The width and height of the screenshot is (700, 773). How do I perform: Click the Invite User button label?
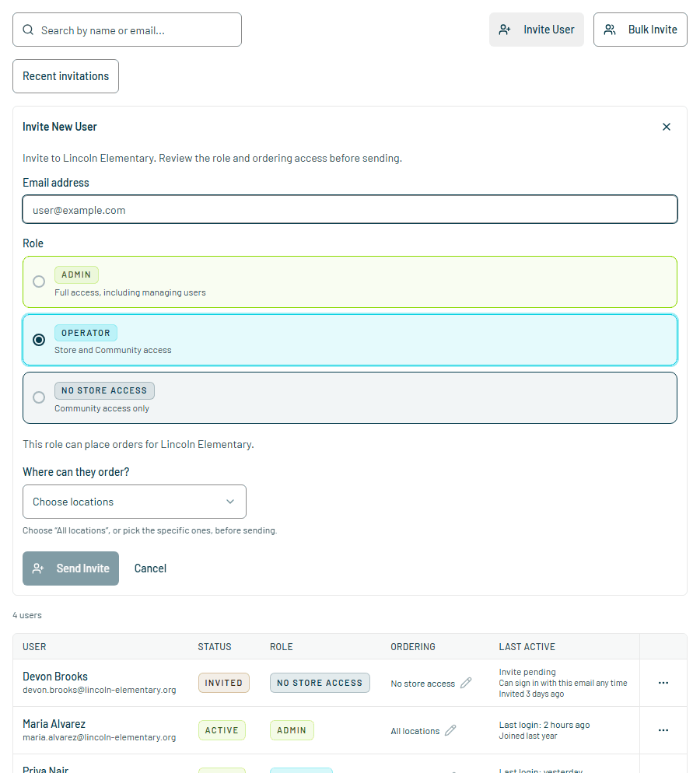[548, 30]
